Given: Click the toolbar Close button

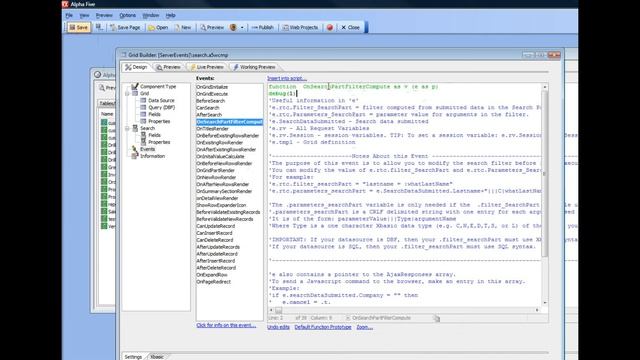Looking at the screenshot, I should (350, 27).
